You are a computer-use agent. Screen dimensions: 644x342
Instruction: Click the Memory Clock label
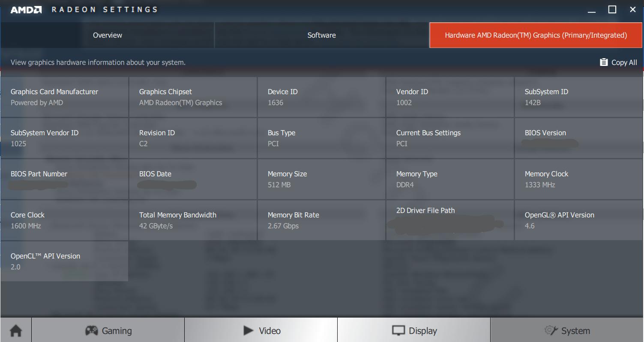[x=546, y=174]
